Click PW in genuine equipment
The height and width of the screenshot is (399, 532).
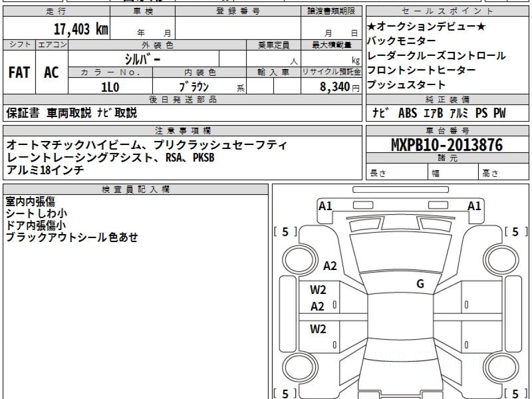coord(499,113)
